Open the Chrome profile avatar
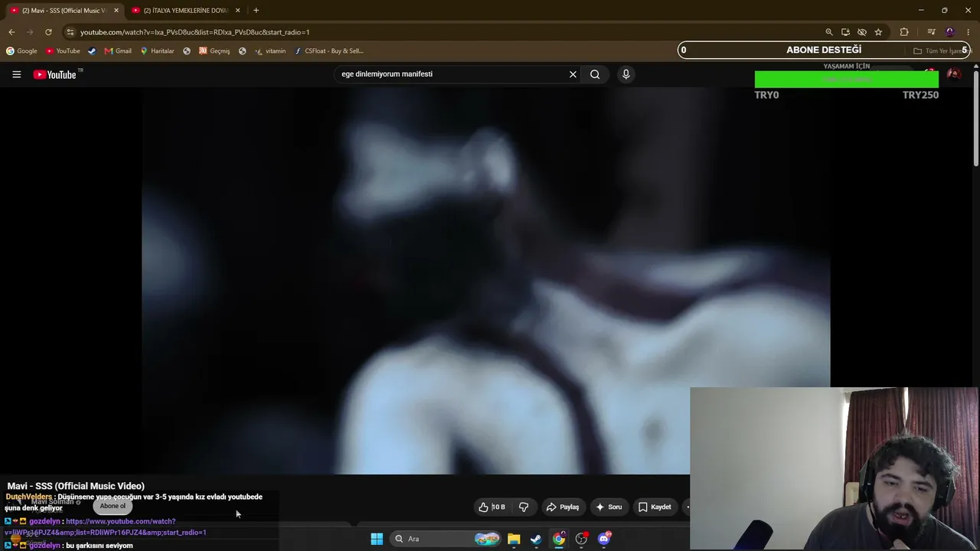This screenshot has height=551, width=980. 950,32
